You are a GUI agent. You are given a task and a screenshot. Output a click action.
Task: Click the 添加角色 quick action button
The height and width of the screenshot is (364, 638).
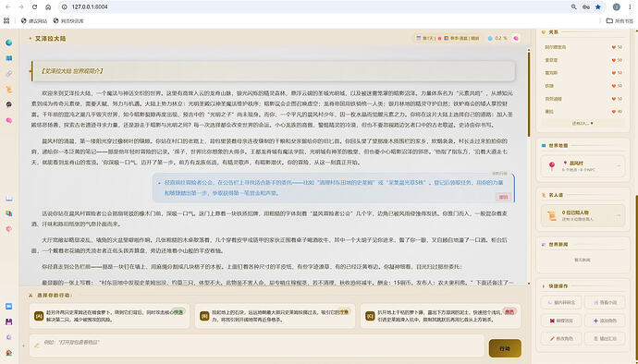click(604, 321)
